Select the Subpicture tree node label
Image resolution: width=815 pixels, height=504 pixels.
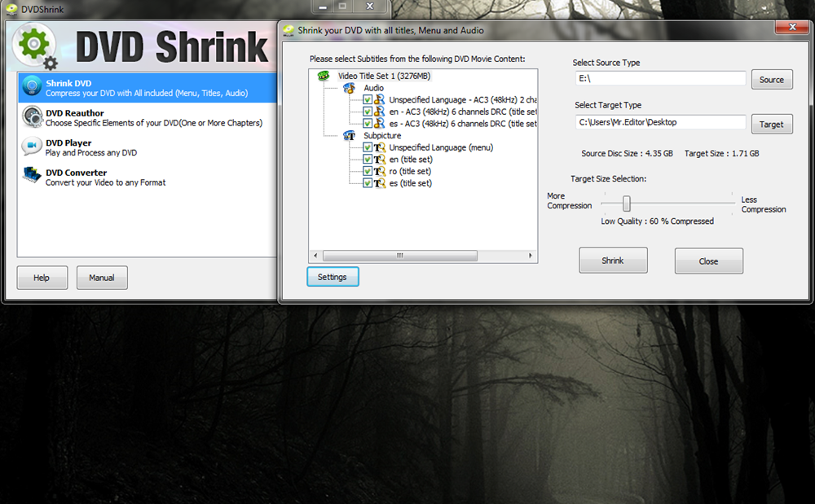point(382,135)
